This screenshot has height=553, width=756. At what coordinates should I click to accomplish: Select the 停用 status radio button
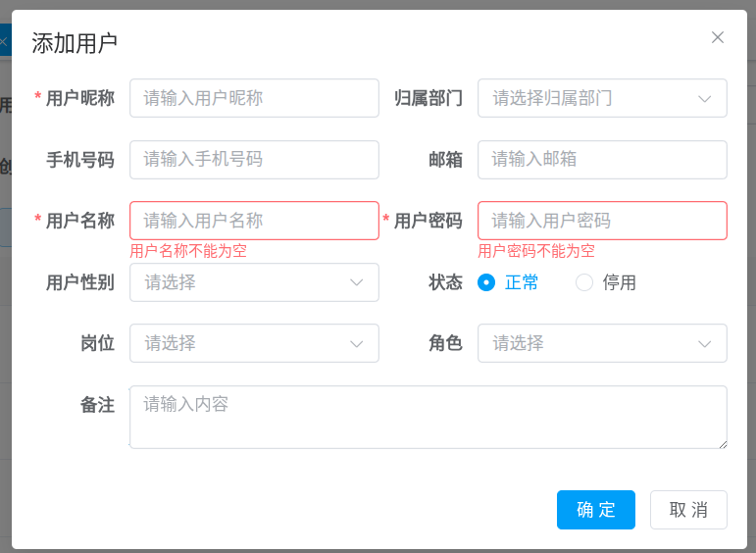[x=584, y=282]
